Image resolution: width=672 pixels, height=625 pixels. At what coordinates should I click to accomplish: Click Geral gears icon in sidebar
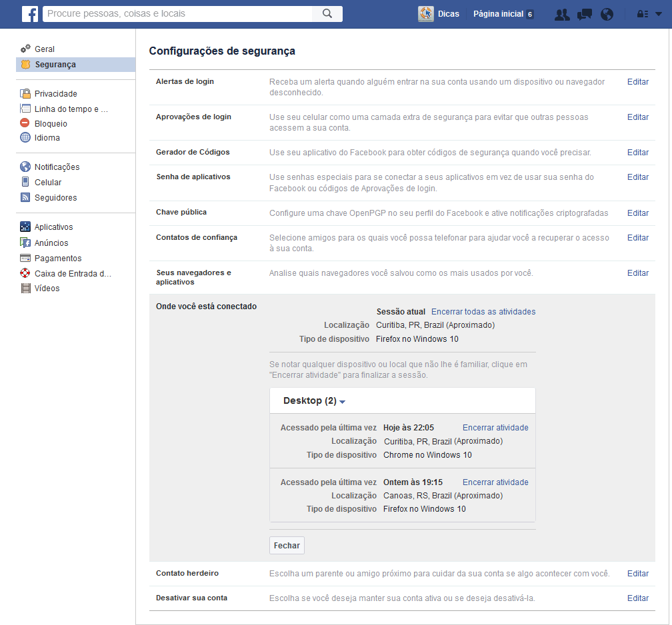click(x=26, y=49)
